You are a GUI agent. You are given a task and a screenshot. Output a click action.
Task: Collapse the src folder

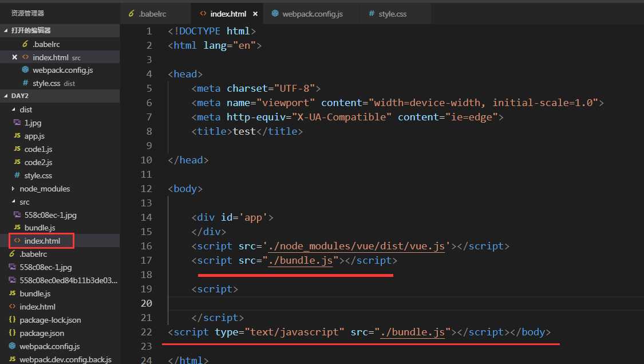(x=14, y=202)
